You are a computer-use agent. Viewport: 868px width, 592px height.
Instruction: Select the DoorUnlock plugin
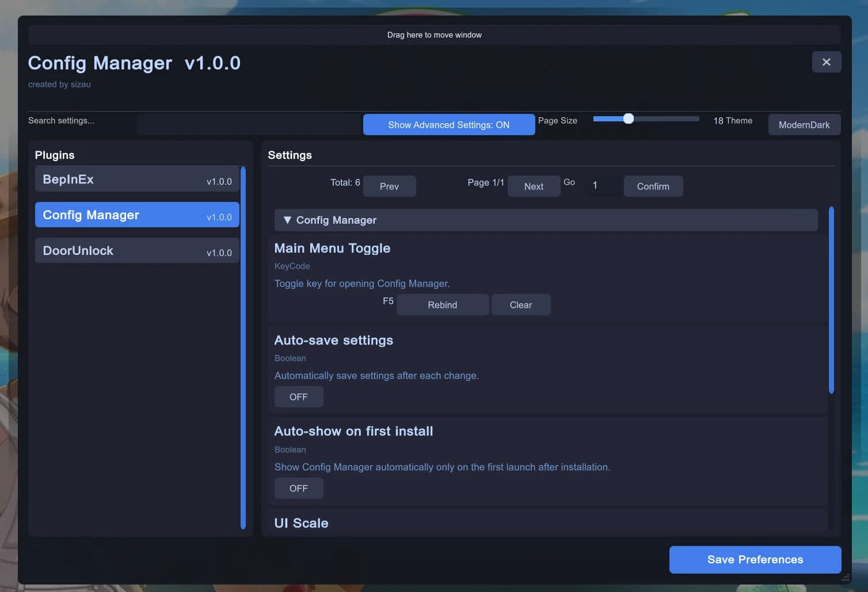[137, 250]
